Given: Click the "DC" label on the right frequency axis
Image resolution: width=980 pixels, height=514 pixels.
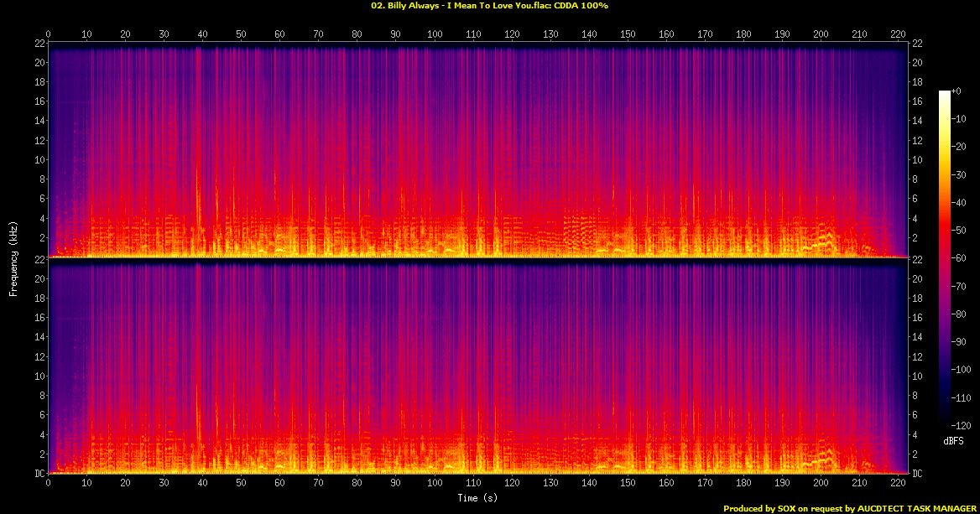Looking at the screenshot, I should click(x=917, y=474).
